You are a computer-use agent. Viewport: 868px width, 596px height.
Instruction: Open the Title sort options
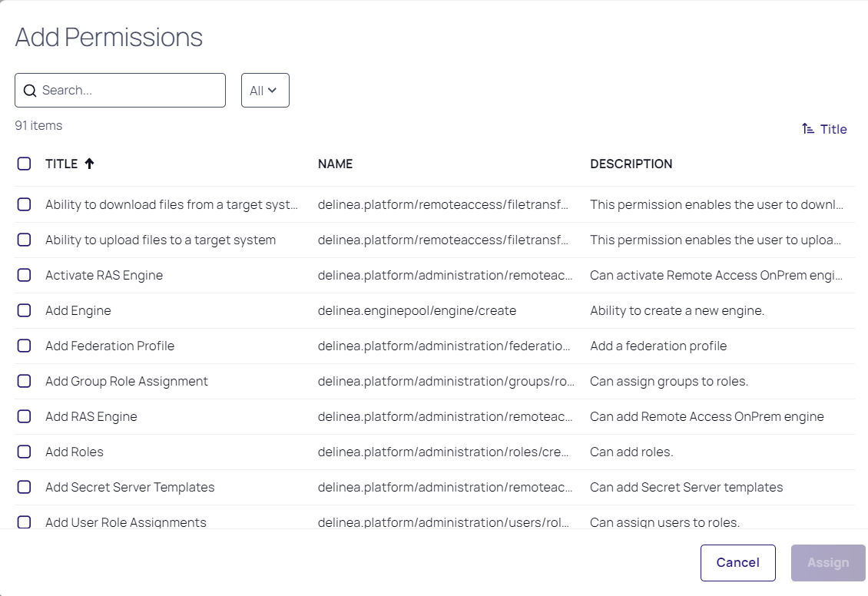coord(824,128)
